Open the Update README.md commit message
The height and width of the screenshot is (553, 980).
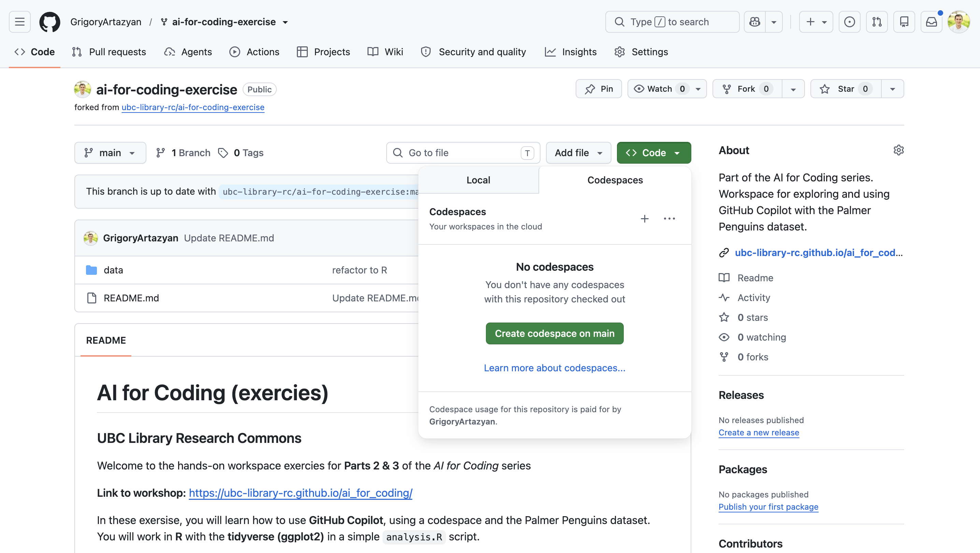click(x=229, y=238)
